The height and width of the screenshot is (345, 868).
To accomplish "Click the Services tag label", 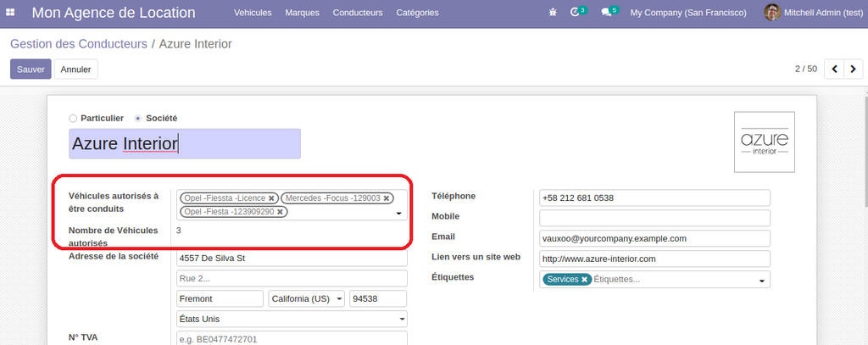I will [563, 280].
